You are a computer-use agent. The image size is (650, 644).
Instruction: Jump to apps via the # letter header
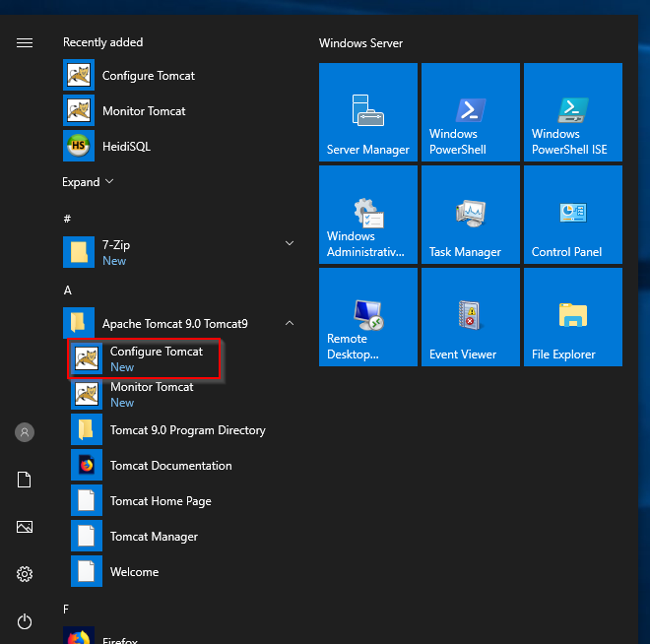pyautogui.click(x=67, y=219)
